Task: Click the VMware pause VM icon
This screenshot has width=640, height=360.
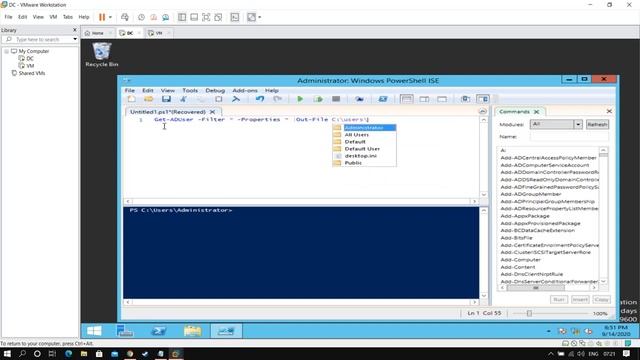Action: click(x=102, y=17)
